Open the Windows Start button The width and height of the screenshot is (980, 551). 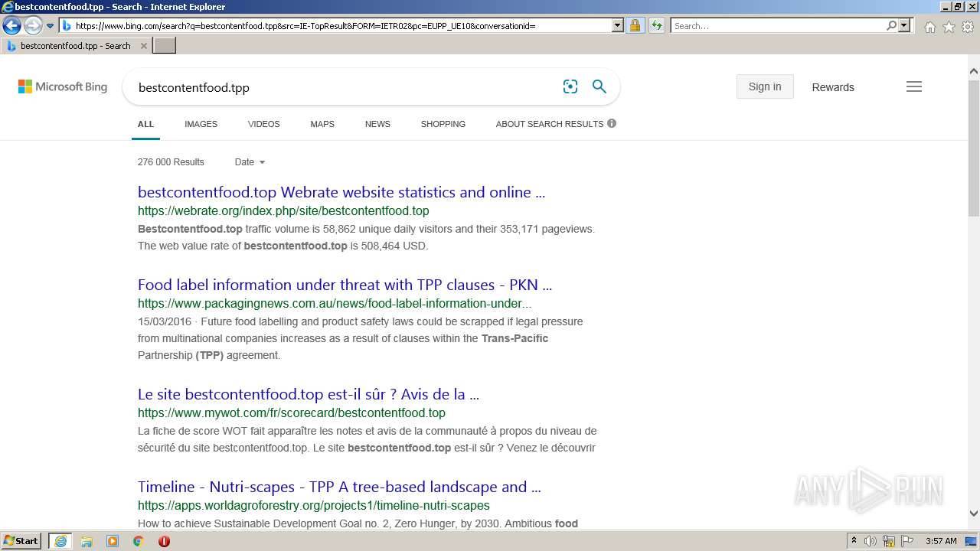21,540
